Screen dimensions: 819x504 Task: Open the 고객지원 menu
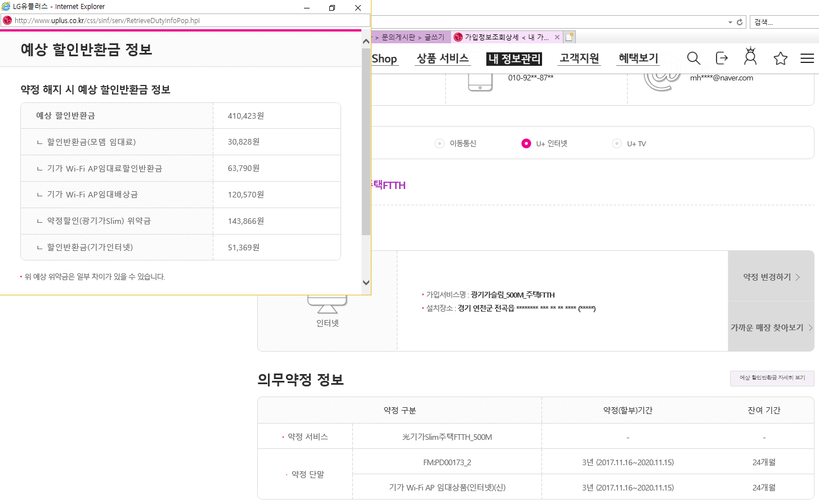click(x=579, y=58)
